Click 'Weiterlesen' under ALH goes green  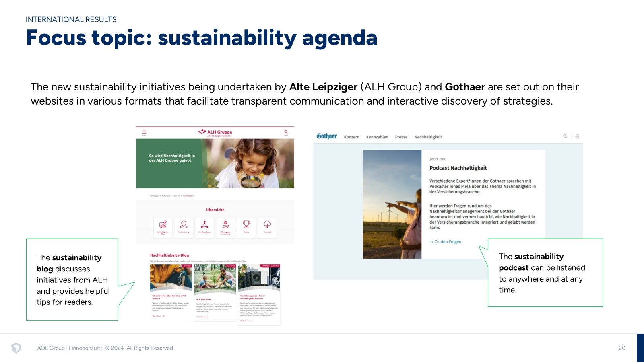202,317
